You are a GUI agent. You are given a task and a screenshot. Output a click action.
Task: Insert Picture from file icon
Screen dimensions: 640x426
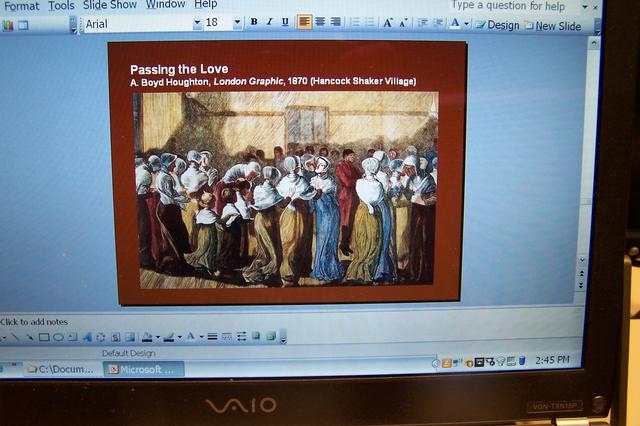point(130,337)
